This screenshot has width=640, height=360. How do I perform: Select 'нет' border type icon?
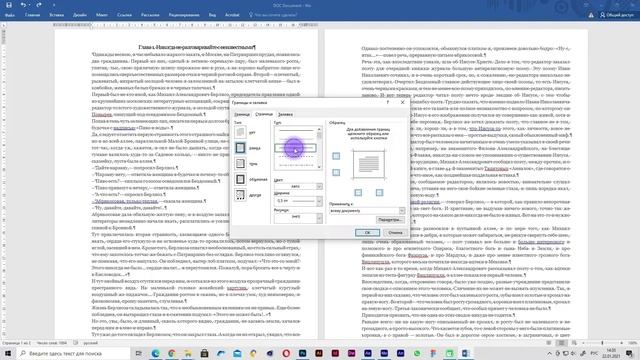click(240, 132)
